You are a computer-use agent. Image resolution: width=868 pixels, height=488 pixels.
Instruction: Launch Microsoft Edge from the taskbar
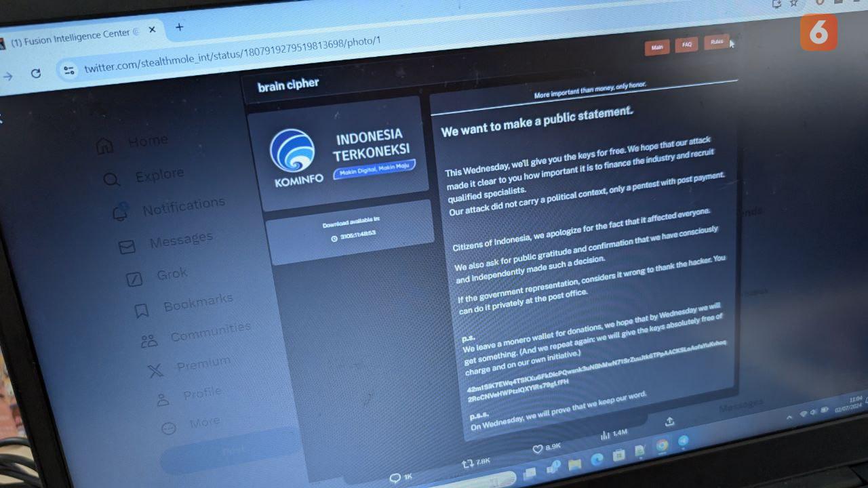[597, 460]
